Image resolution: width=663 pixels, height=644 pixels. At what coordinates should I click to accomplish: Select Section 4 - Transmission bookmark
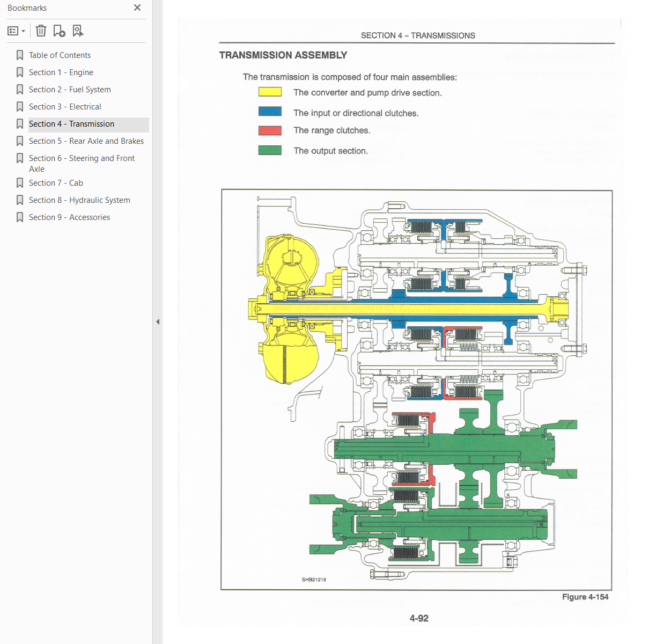(x=71, y=124)
